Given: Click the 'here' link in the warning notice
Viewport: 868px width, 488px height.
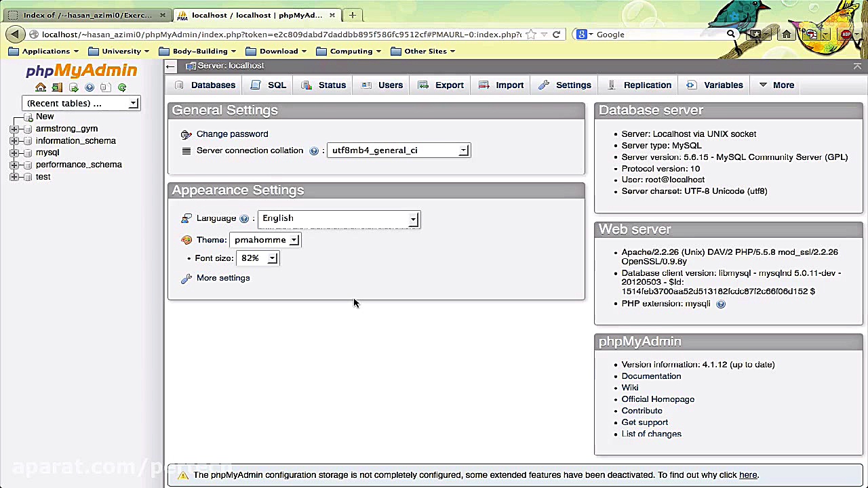Looking at the screenshot, I should coord(748,475).
